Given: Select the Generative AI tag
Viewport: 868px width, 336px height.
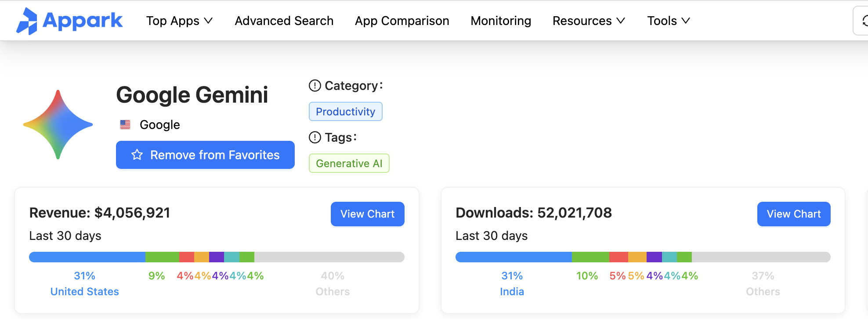Looking at the screenshot, I should [349, 163].
